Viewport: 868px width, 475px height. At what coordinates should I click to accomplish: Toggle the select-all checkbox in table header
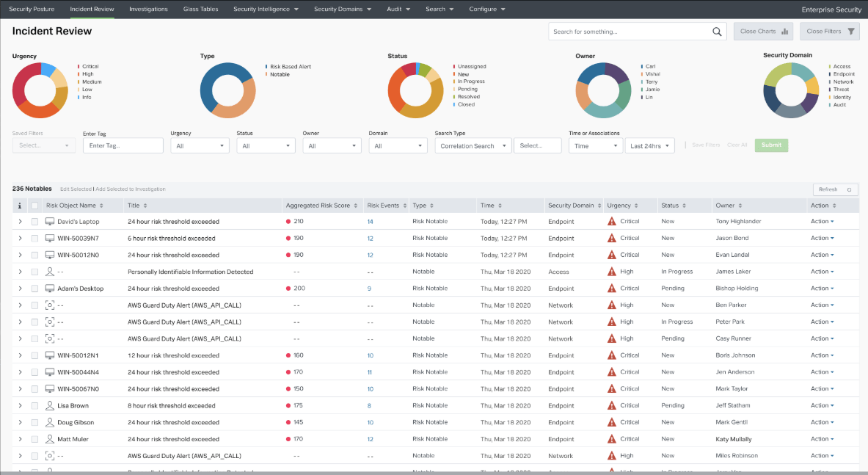[34, 206]
